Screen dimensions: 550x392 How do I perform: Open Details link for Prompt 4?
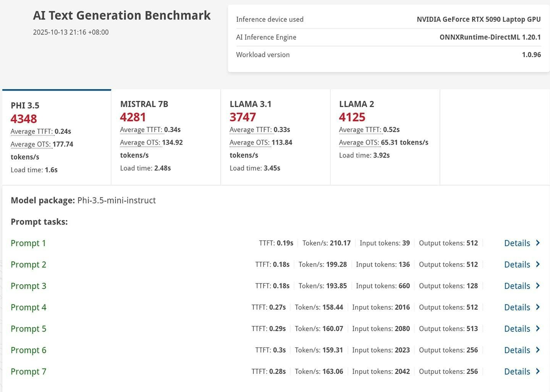[517, 307]
